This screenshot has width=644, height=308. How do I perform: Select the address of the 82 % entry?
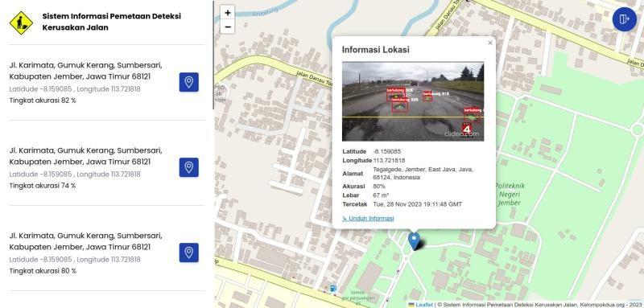click(86, 71)
